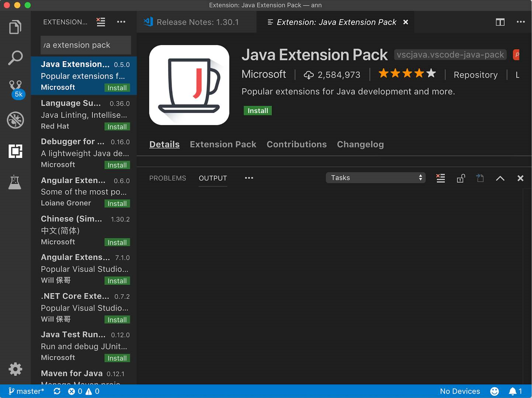Open the Search view icon
Image resolution: width=532 pixels, height=398 pixels.
pos(15,58)
